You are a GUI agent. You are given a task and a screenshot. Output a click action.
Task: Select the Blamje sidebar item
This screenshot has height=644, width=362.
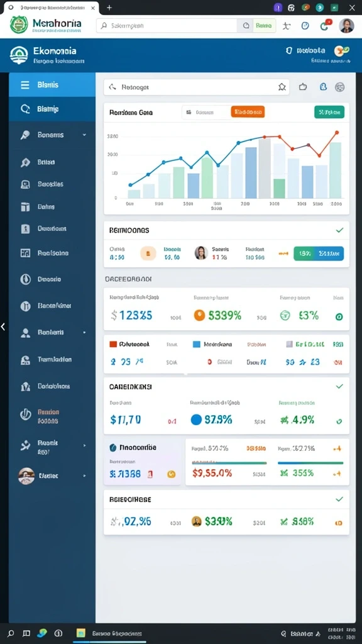pyautogui.click(x=52, y=109)
